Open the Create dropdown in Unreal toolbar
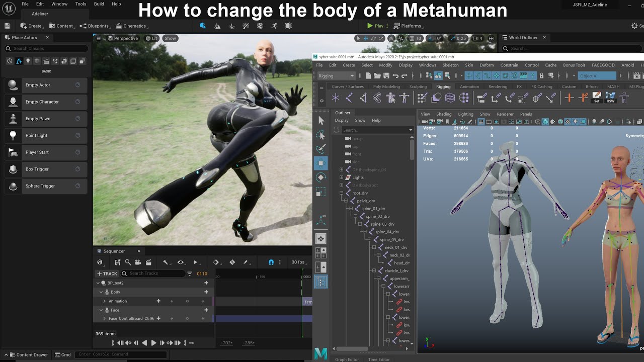The height and width of the screenshot is (362, 644). pyautogui.click(x=31, y=26)
